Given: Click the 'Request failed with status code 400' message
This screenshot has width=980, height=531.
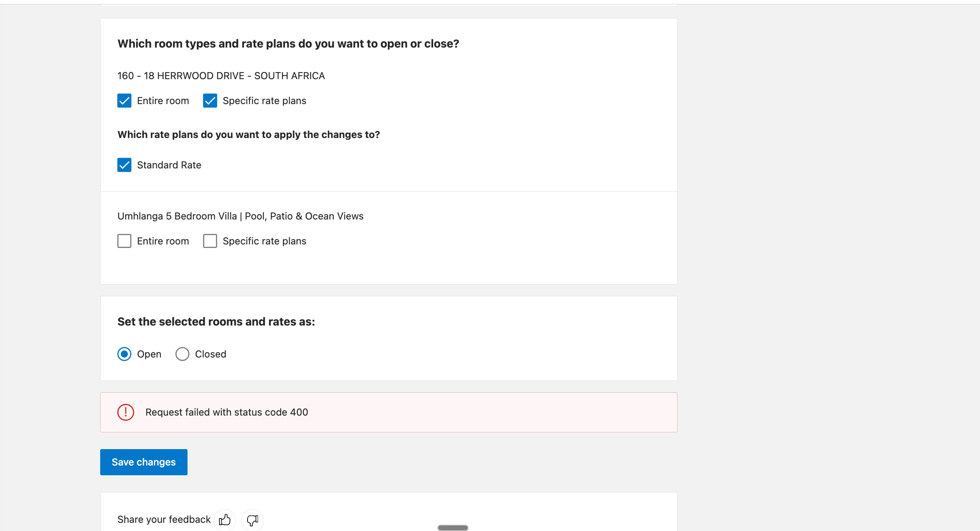Looking at the screenshot, I should coord(226,412).
